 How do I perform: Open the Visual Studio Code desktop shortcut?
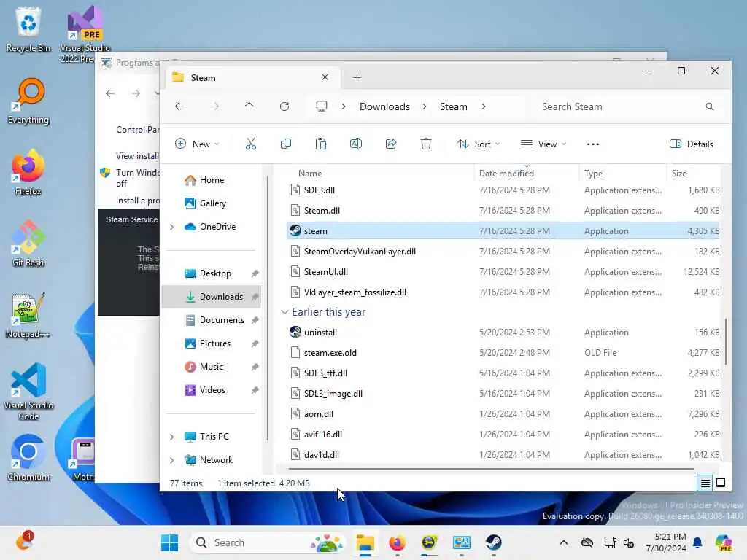tap(28, 392)
